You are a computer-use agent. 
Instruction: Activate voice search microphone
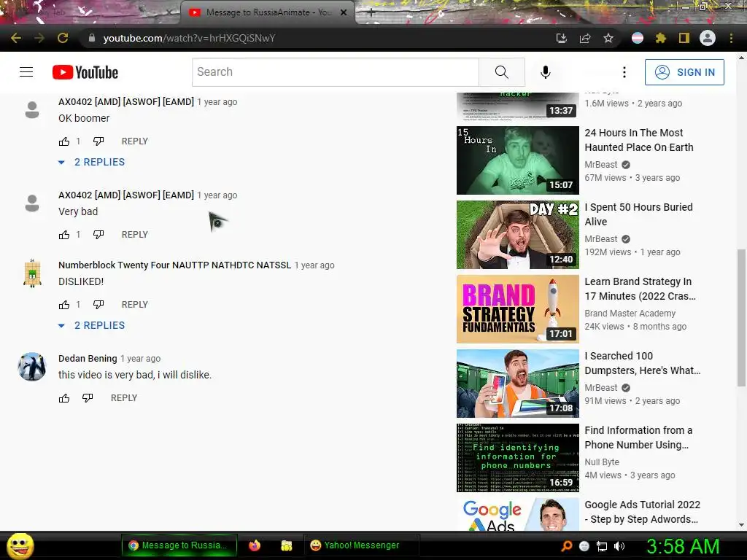(x=546, y=72)
